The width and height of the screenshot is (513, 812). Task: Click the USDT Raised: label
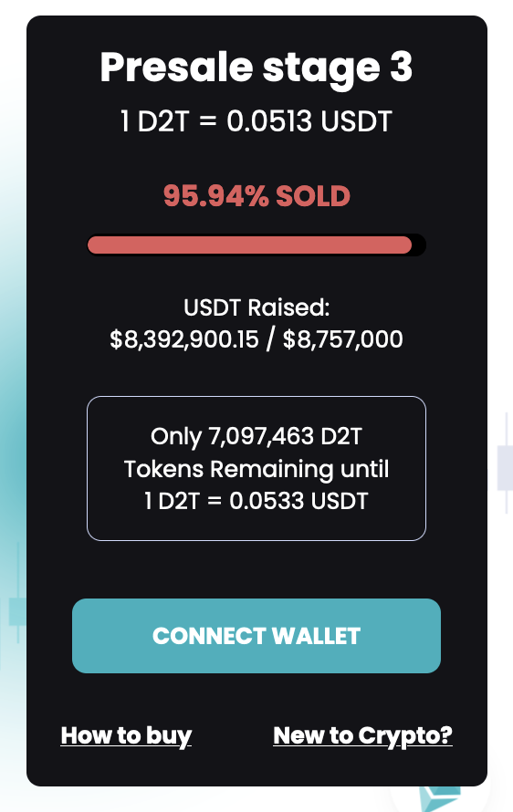coord(256,307)
